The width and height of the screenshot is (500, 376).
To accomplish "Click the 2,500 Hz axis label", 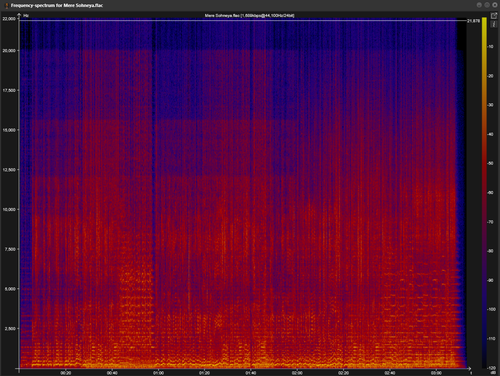I will [x=10, y=328].
